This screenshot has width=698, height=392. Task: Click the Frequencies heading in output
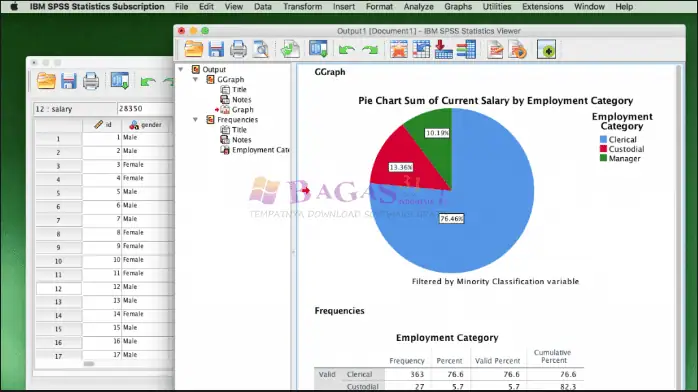[x=339, y=311]
